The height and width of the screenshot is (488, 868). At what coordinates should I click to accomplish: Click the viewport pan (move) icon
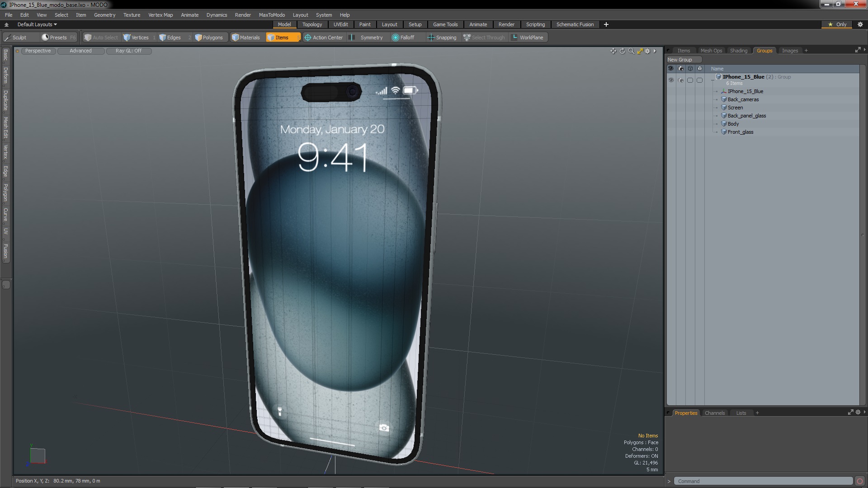click(613, 51)
